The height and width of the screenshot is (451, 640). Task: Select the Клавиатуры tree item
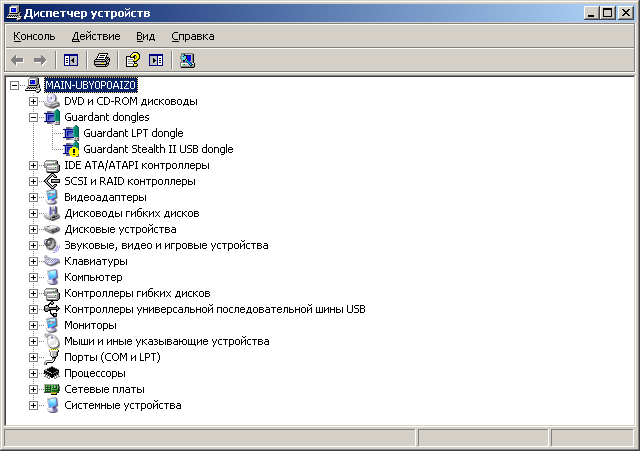click(x=96, y=261)
